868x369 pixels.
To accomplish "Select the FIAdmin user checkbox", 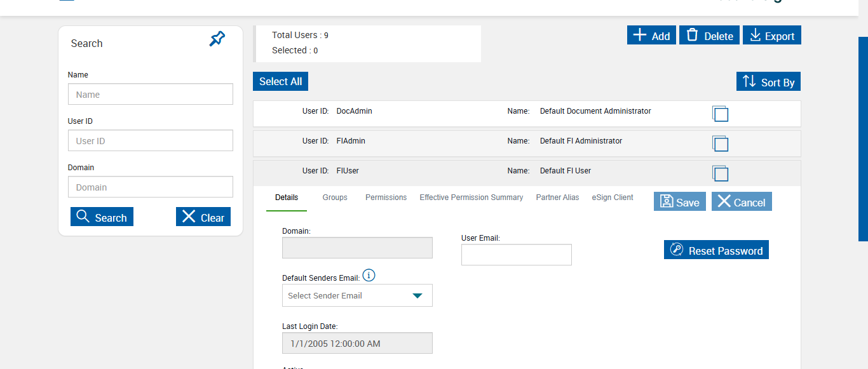I will click(x=721, y=144).
